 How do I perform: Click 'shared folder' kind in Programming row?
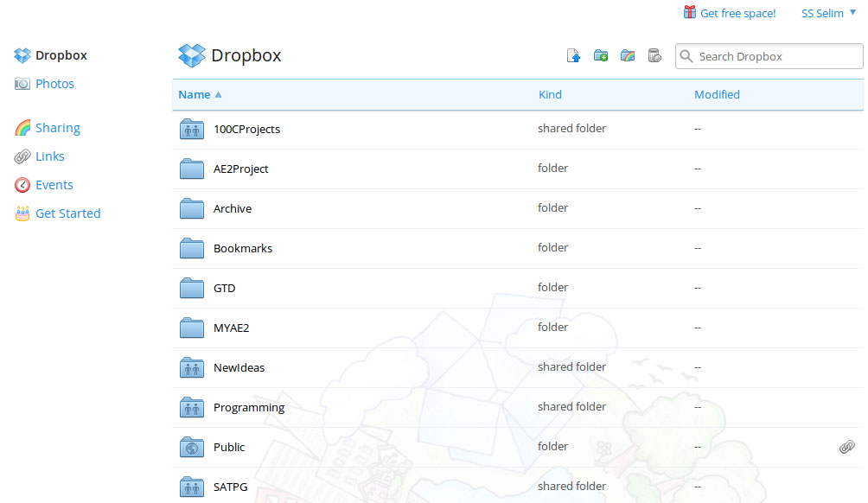point(571,407)
